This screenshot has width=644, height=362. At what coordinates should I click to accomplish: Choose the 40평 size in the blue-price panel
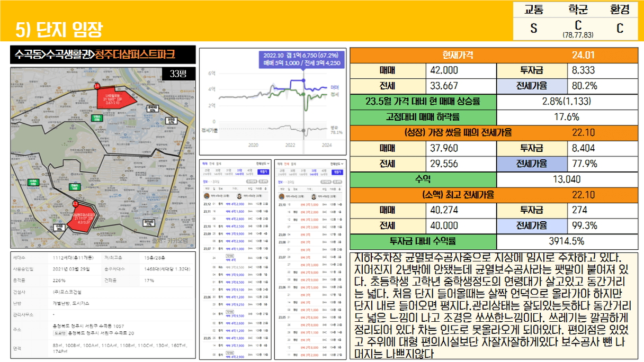coord(250,171)
